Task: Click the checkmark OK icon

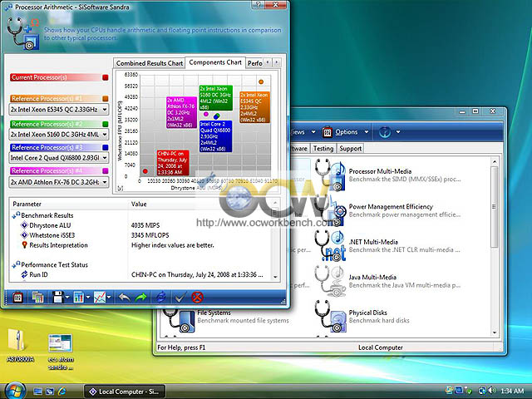Action: tap(180, 298)
